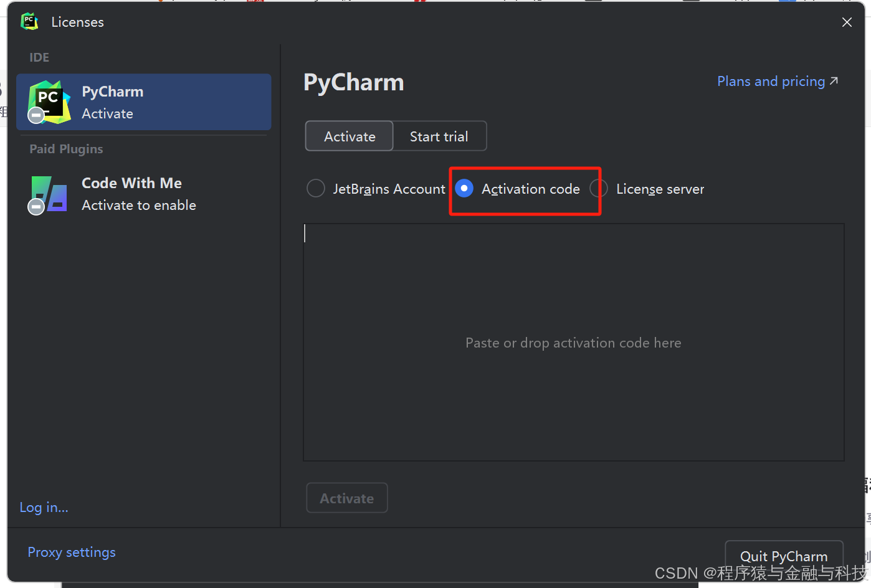Select the License server radio button
The width and height of the screenshot is (871, 588).
point(599,188)
